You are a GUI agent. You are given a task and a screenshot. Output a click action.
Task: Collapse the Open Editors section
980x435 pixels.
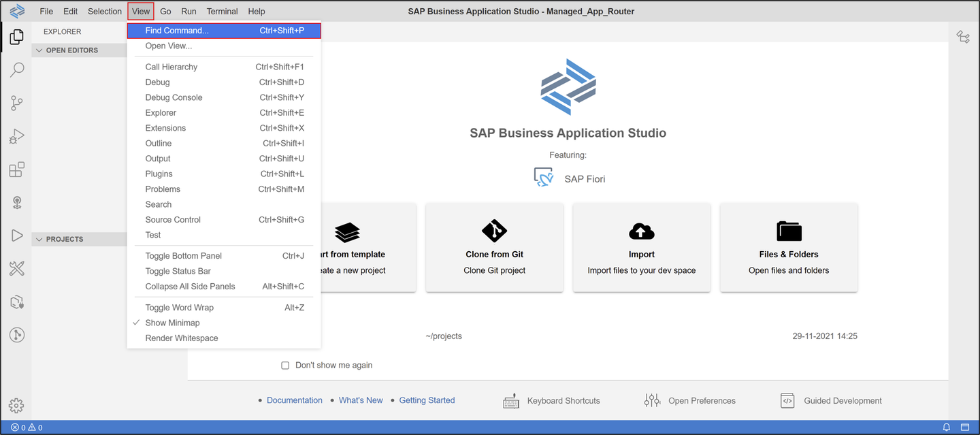79,50
